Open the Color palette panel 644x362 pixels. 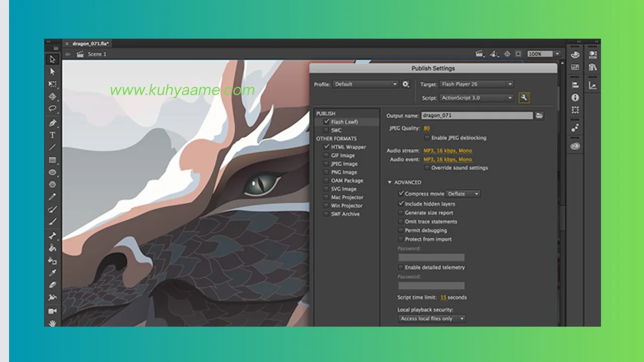click(575, 54)
